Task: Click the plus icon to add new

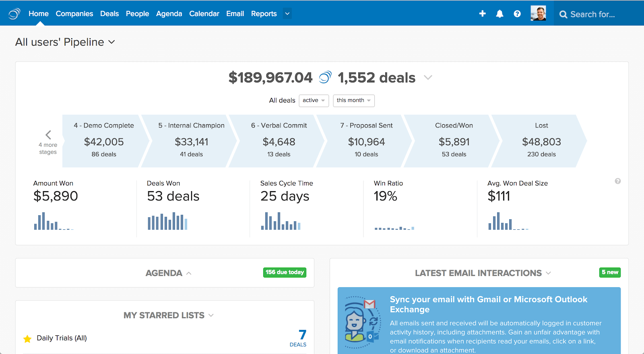Action: click(x=482, y=14)
